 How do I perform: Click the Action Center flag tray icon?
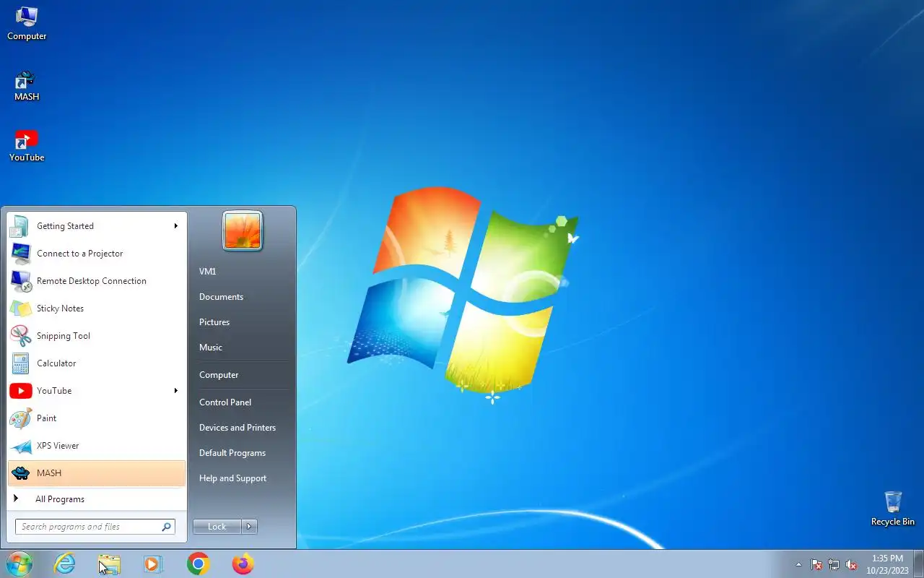pyautogui.click(x=816, y=564)
